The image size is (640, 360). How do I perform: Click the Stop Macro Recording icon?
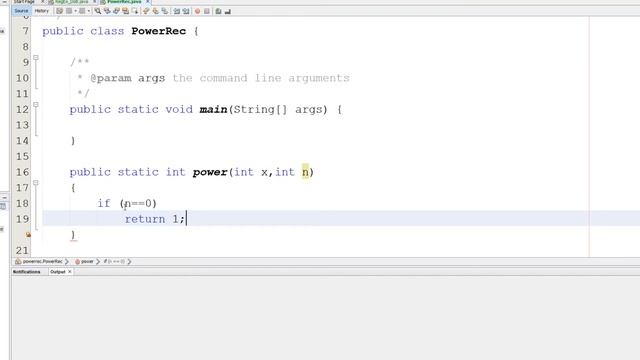click(207, 11)
